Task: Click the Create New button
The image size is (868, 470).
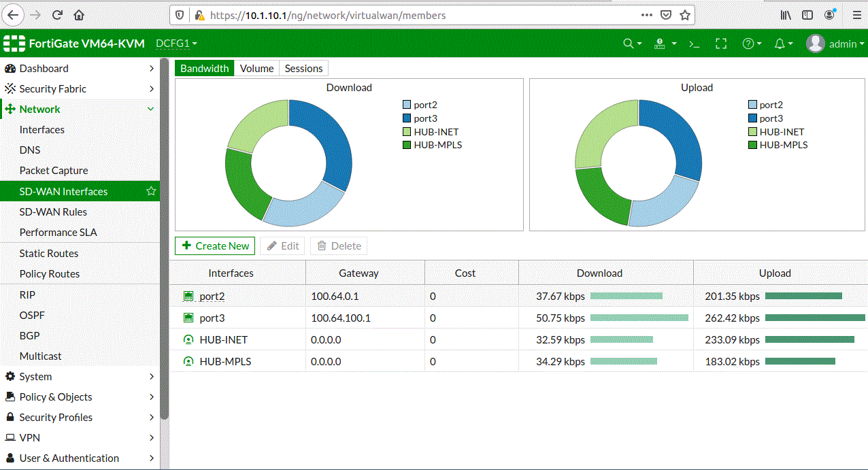Action: coord(215,246)
